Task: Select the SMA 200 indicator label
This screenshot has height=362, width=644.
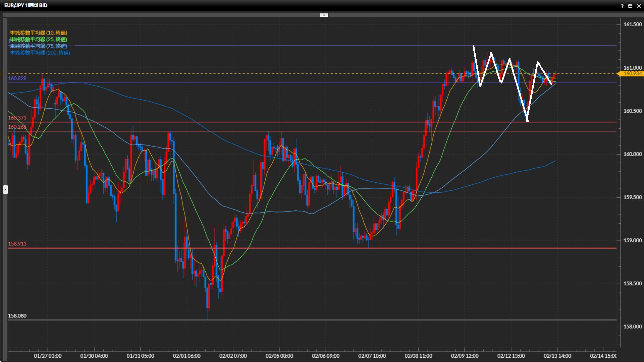Action: click(40, 53)
